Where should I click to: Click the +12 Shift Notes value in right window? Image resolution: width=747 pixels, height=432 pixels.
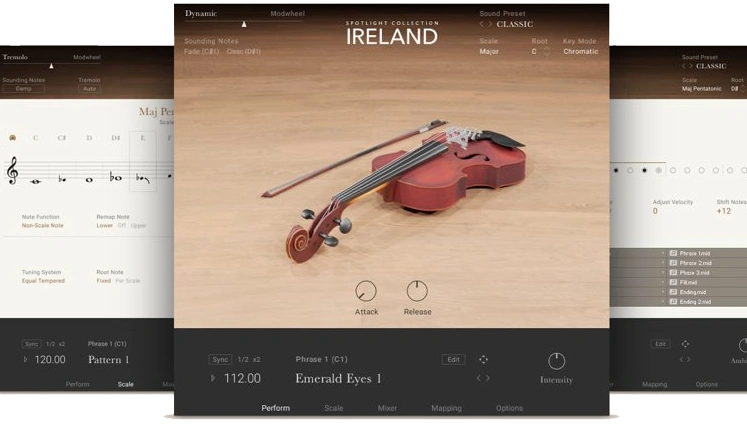(x=724, y=211)
